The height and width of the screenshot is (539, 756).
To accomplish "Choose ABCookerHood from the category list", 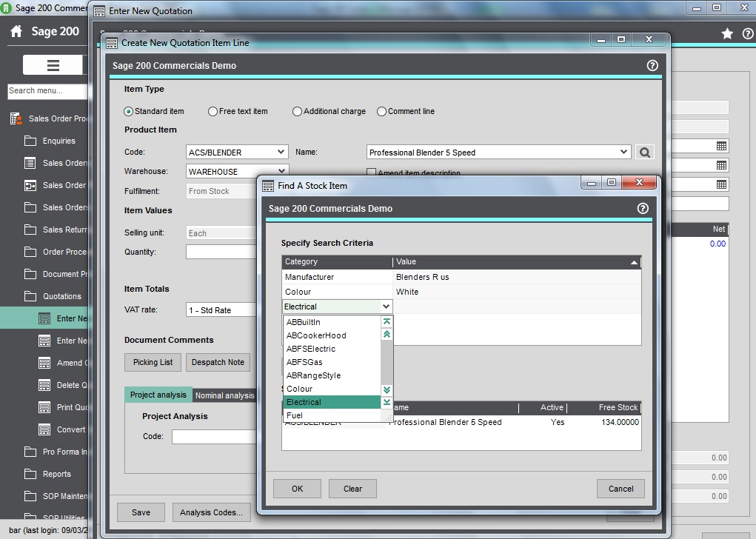I will [x=332, y=335].
